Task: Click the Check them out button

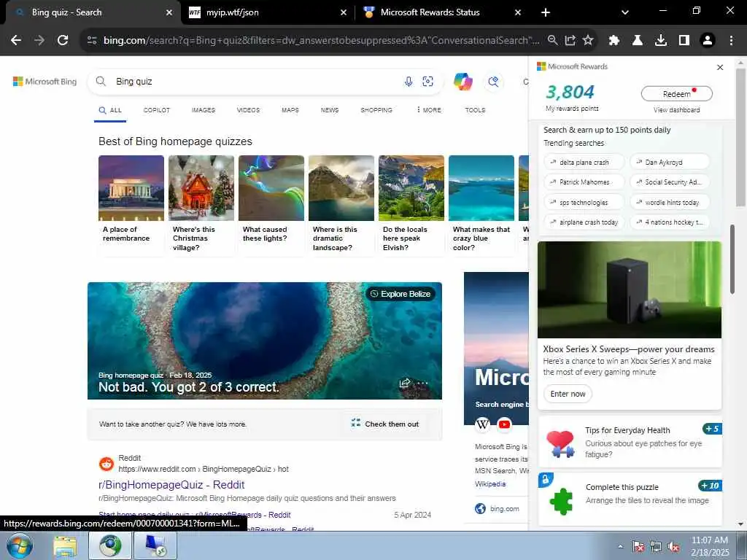Action: click(385, 424)
